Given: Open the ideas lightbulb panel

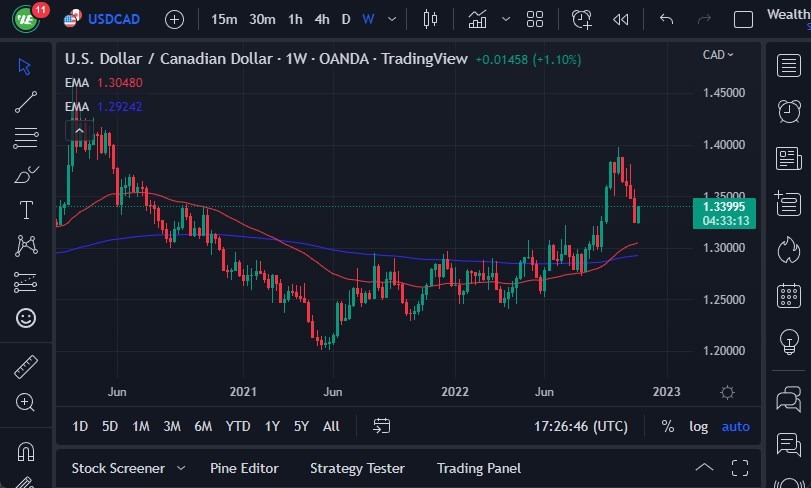Looking at the screenshot, I should (x=788, y=342).
